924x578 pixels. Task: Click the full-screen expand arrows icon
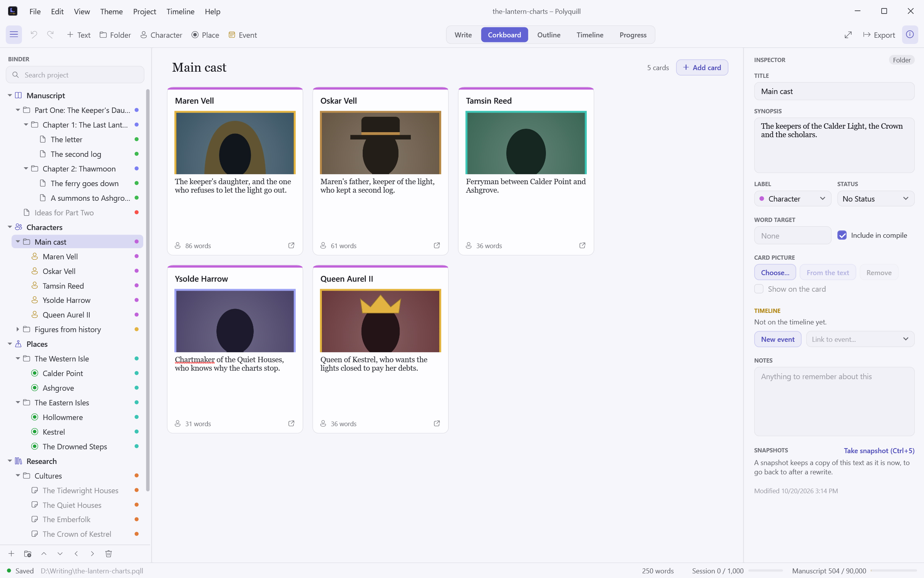848,35
